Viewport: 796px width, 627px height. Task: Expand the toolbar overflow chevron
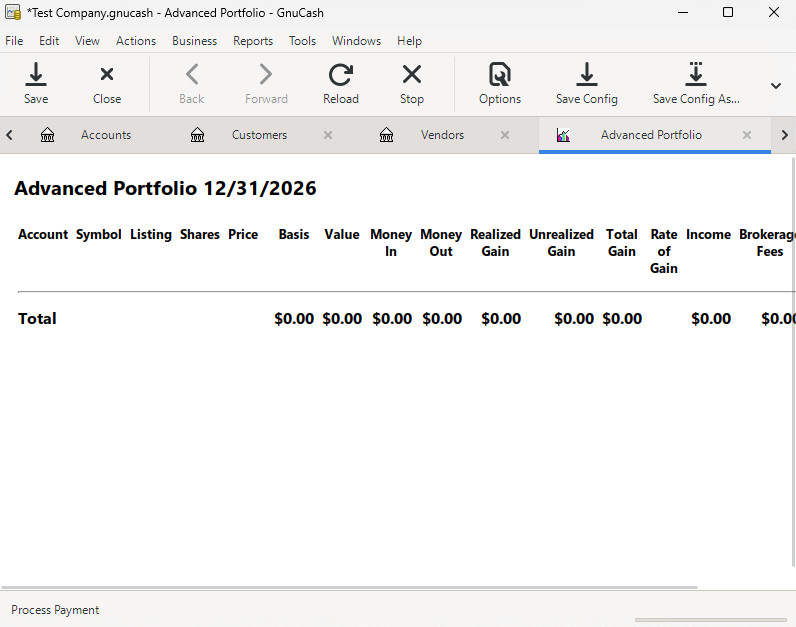click(775, 86)
